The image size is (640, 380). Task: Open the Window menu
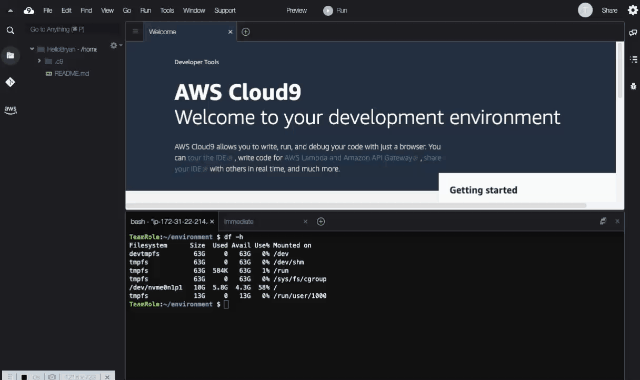(194, 11)
